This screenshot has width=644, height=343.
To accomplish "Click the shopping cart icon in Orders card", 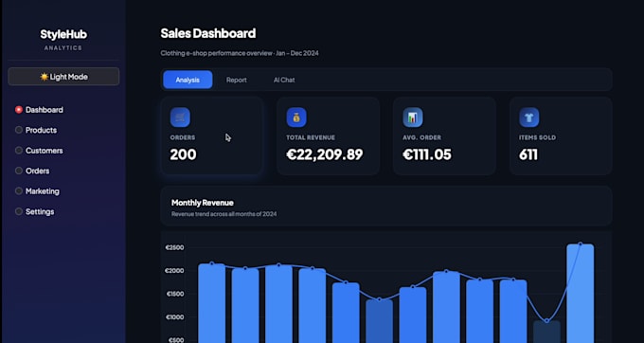I will coord(180,117).
